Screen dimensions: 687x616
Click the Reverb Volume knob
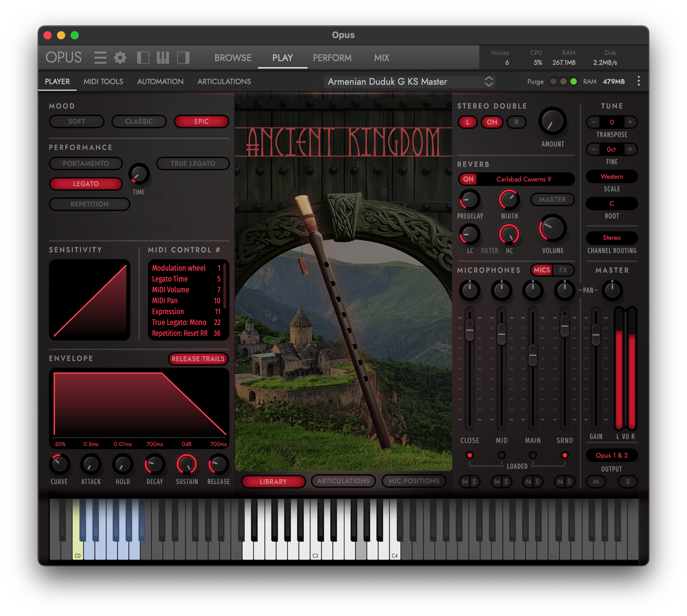pyautogui.click(x=552, y=228)
